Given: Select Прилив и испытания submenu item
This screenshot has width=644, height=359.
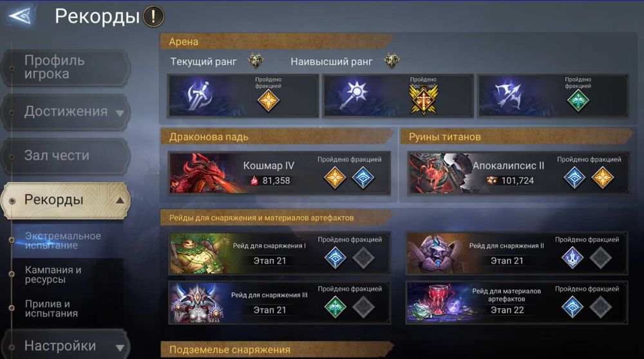Looking at the screenshot, I should tap(52, 309).
